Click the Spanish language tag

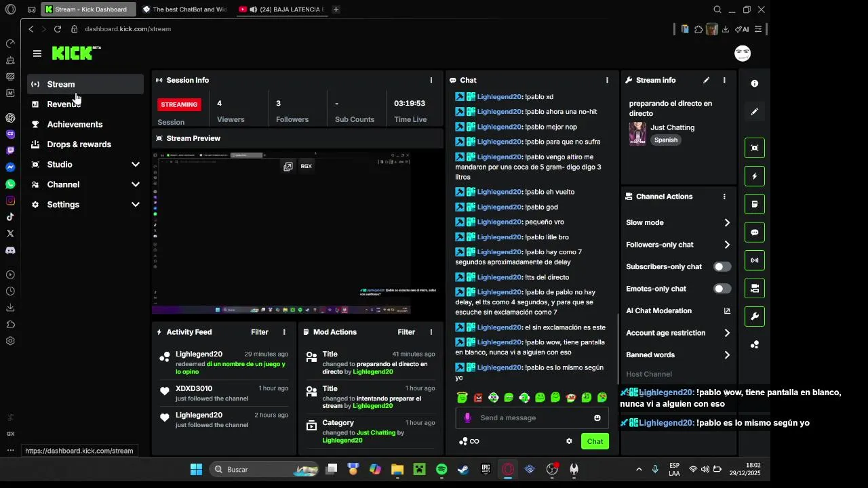point(666,140)
